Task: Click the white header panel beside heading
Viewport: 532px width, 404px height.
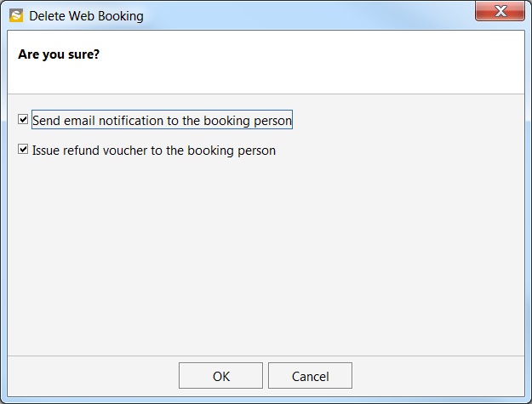Action: coord(306,62)
